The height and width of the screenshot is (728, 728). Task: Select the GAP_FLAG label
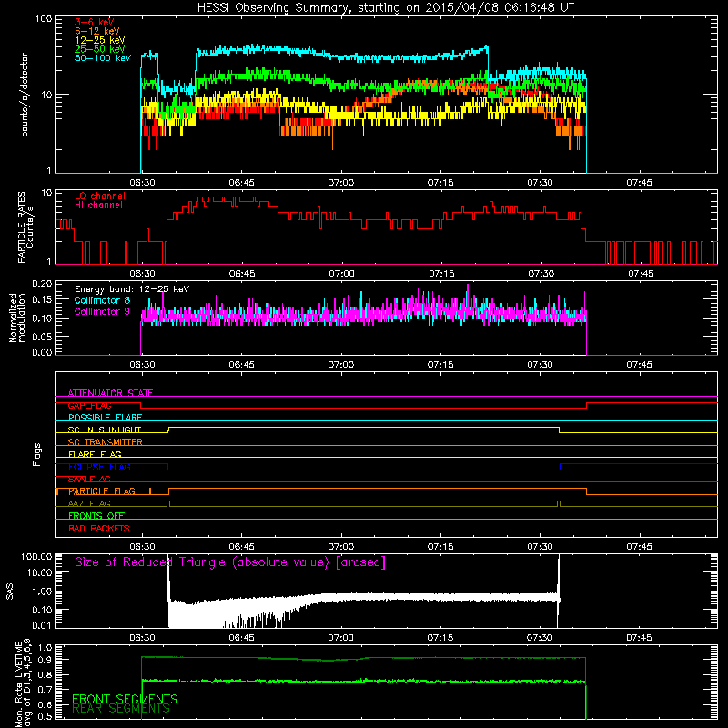pyautogui.click(x=89, y=405)
